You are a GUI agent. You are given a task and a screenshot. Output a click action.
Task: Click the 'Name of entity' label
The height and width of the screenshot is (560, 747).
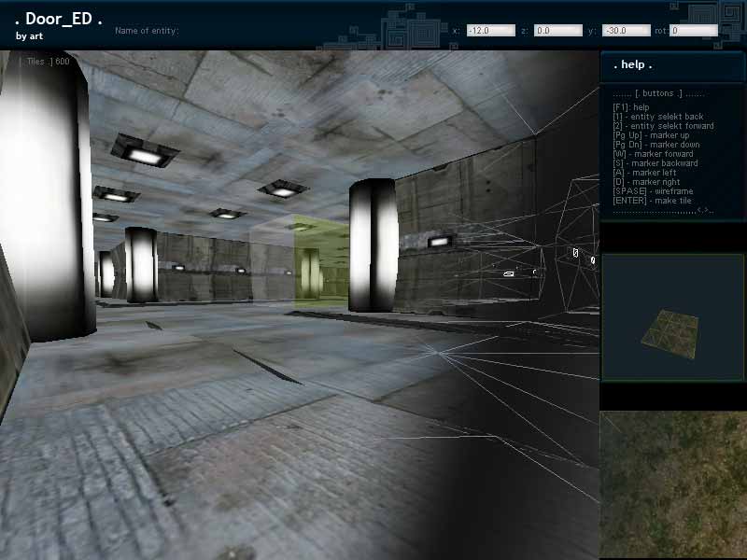pos(147,31)
